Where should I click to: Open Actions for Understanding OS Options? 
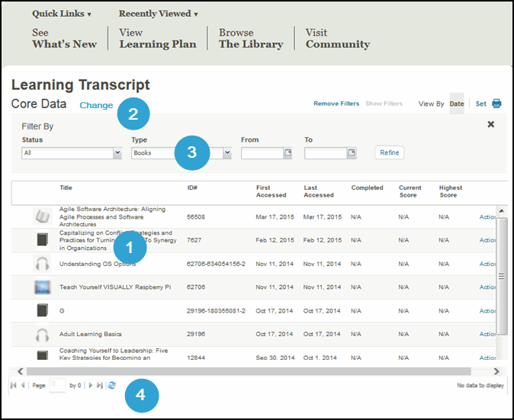[x=487, y=264]
